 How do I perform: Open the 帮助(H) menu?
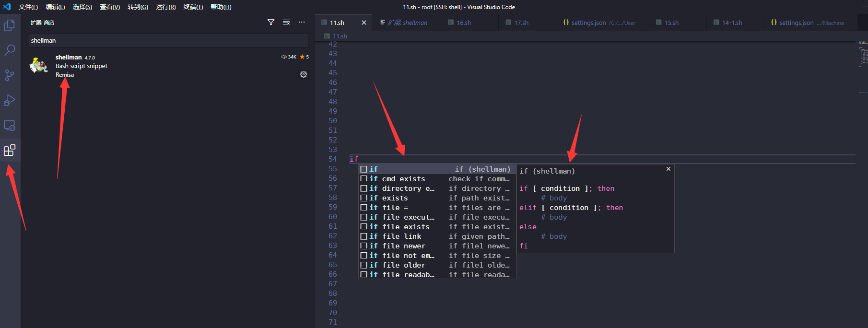pos(221,7)
